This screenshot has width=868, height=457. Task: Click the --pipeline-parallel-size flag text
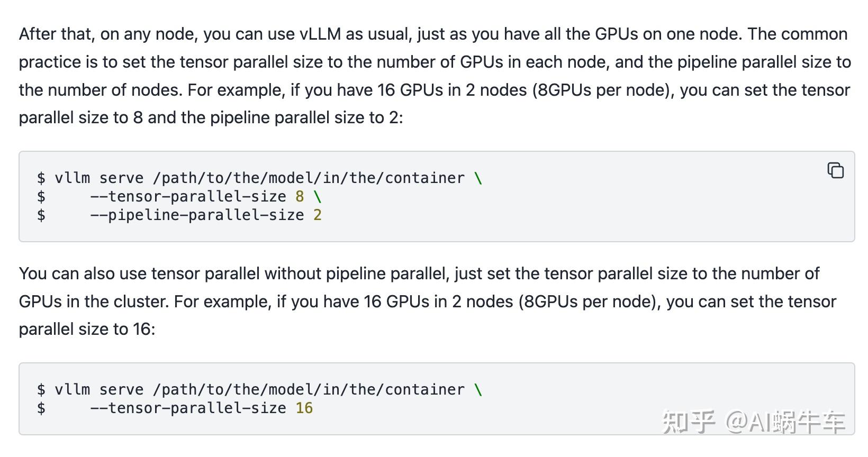197,215
